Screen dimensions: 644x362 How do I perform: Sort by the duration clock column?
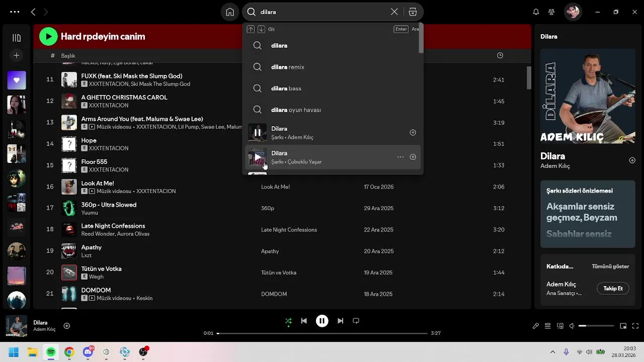[x=500, y=55]
